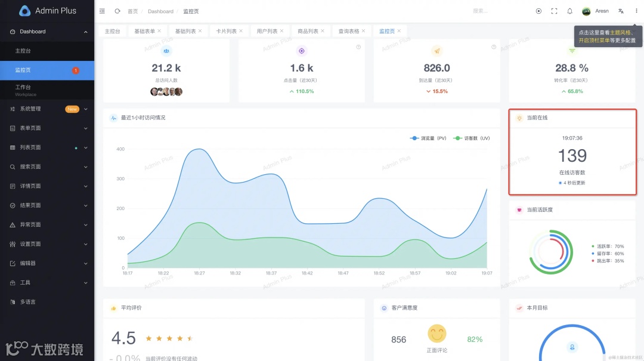
Task: Expand the 编辑器 menu
Action: click(47, 264)
